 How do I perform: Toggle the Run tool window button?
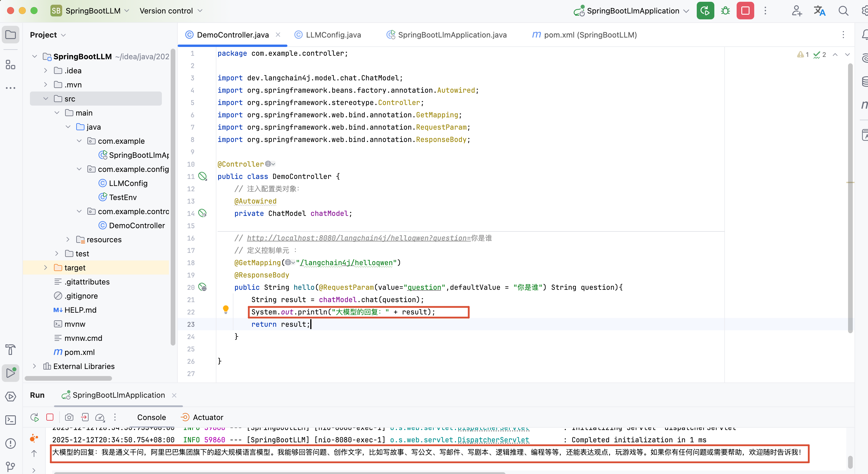tap(11, 373)
